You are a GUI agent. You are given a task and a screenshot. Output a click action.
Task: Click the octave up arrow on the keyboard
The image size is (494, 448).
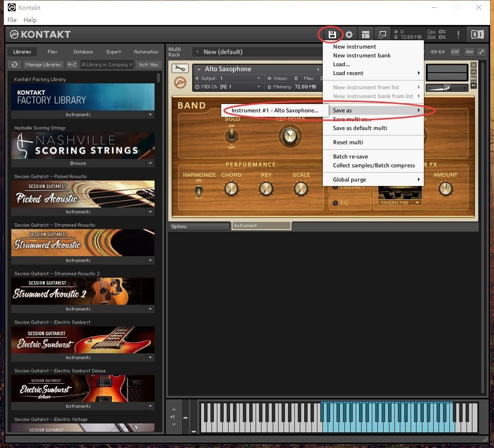click(x=174, y=409)
